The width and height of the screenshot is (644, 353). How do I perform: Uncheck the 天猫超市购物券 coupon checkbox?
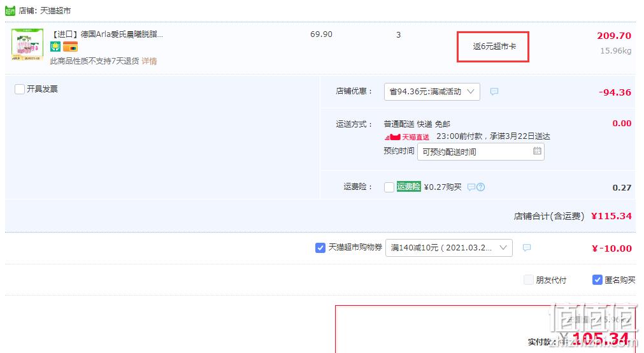(x=320, y=248)
